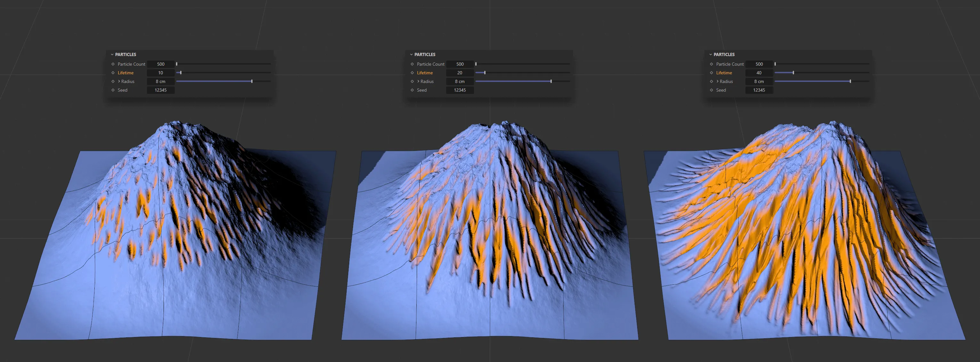Click the keyframe diamond beside Particle Count

click(113, 64)
